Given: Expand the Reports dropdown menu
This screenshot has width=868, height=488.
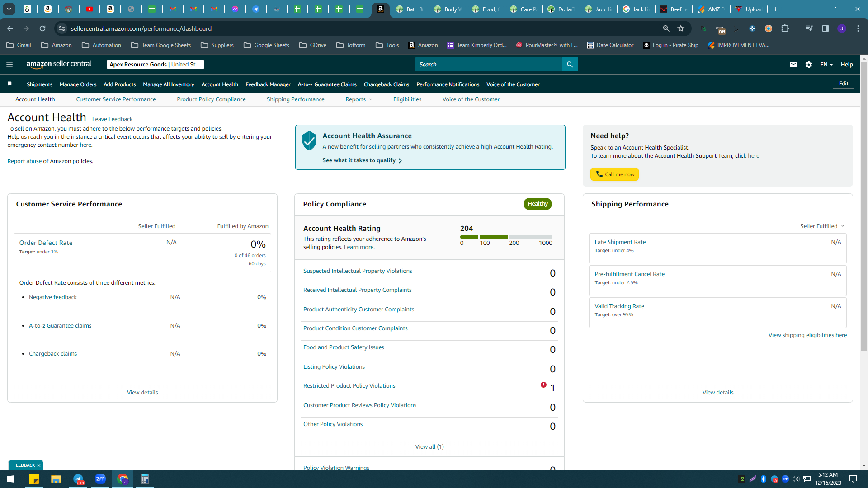Looking at the screenshot, I should (x=359, y=99).
